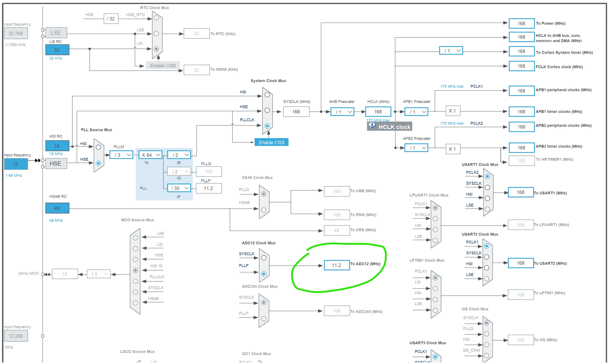Select LSE for USART1 Clock Mux
614x364 pixels.
pyautogui.click(x=487, y=209)
